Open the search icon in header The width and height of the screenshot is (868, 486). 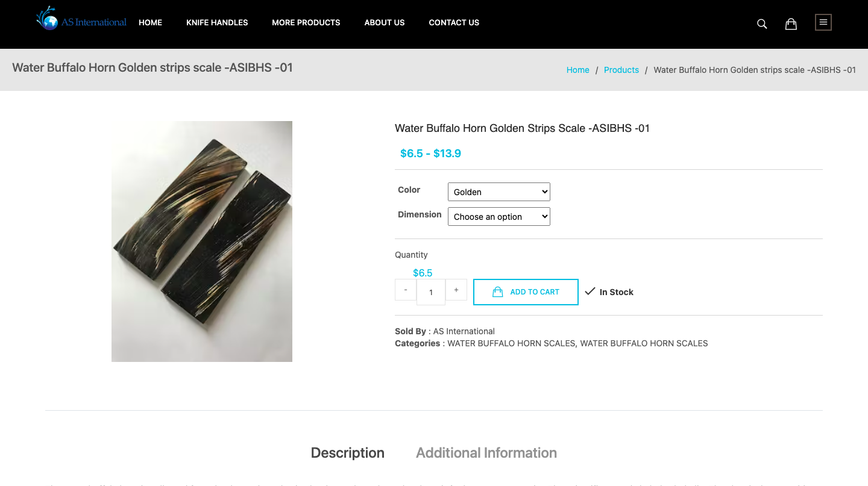coord(762,23)
